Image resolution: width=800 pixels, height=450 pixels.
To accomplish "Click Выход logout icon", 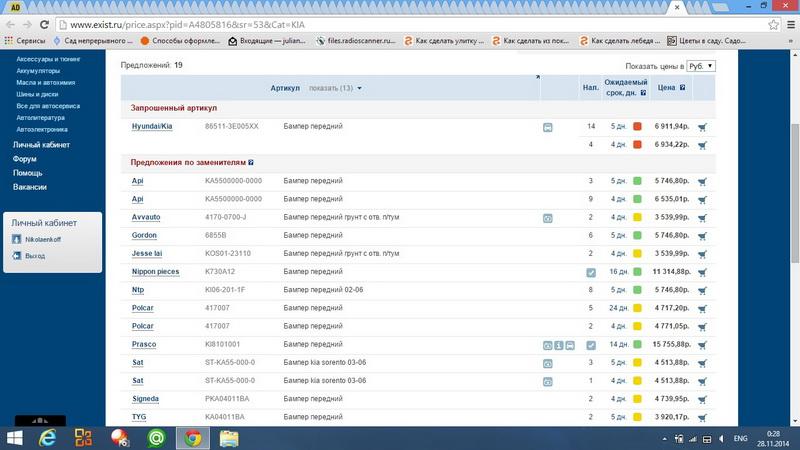I will point(16,256).
